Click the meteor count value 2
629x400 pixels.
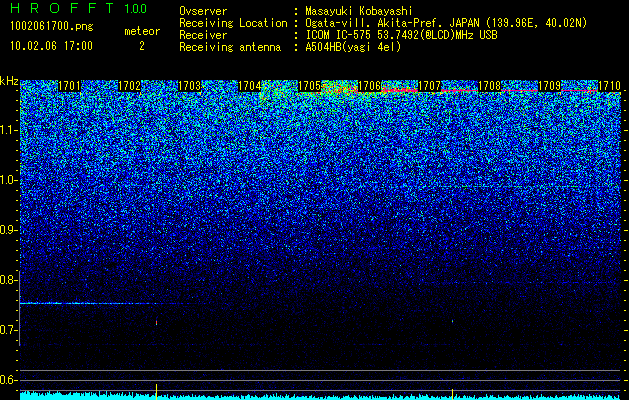[x=142, y=46]
